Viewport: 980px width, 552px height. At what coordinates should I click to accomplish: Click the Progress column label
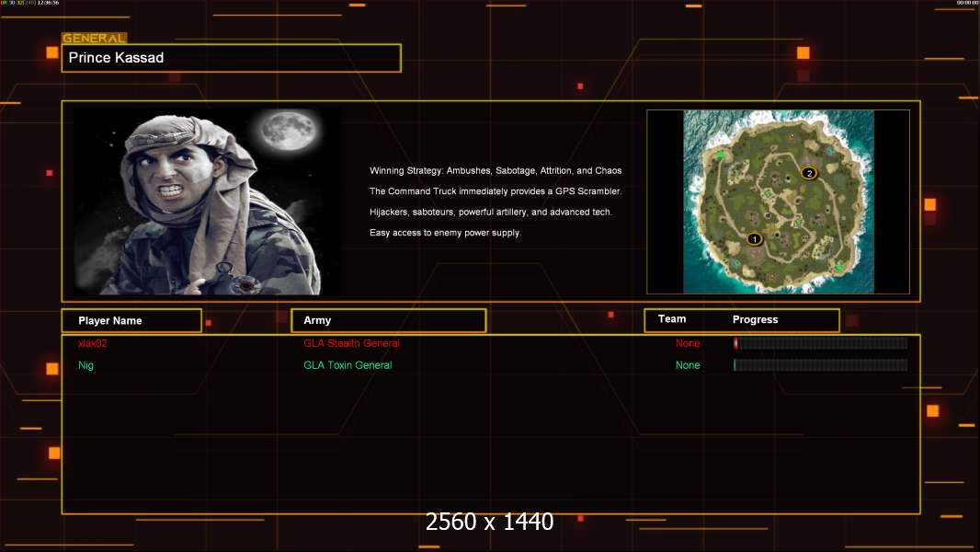(x=755, y=319)
